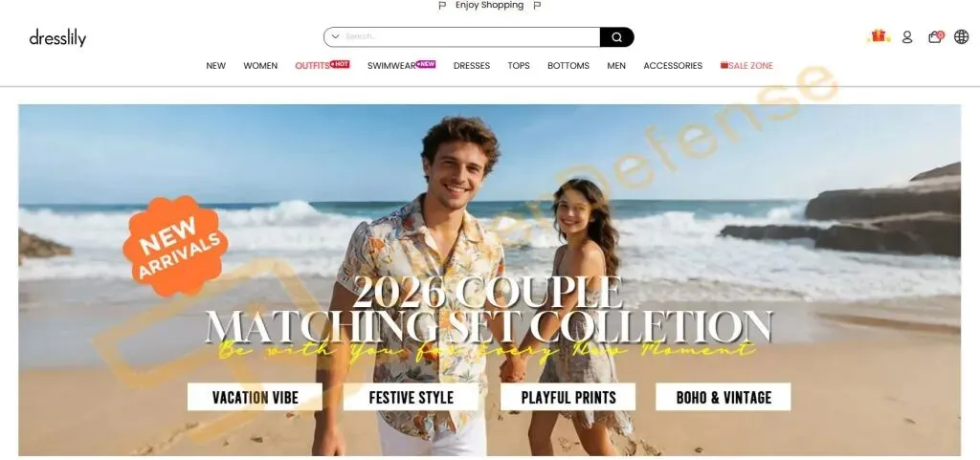
Task: Select the FESTIVE STYLE button
Action: (x=411, y=397)
